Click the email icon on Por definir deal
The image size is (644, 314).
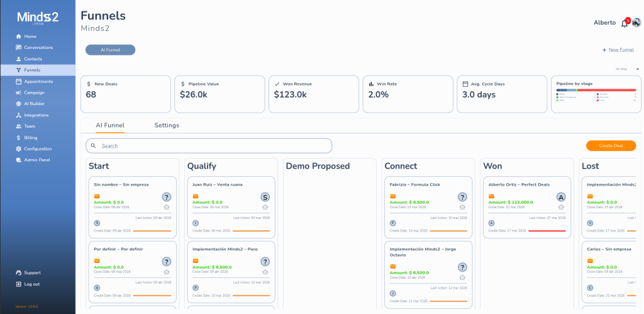pos(97,261)
